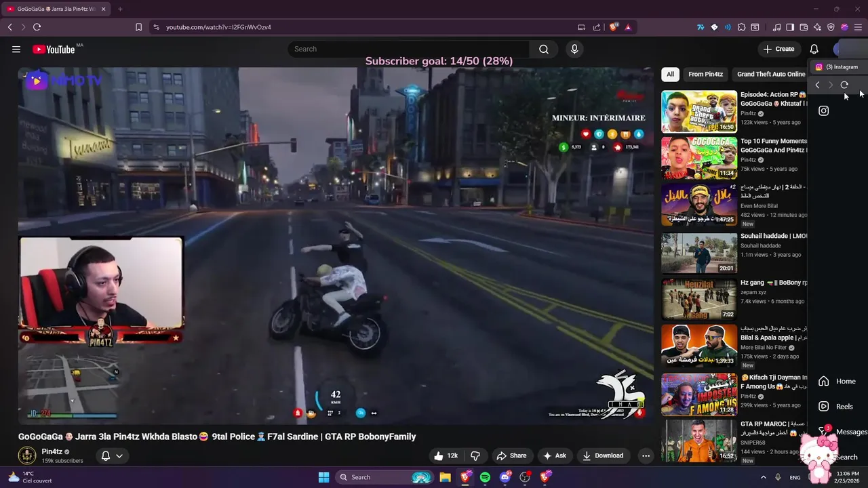Open the Bilal & Apala apple thumbnail

pyautogui.click(x=699, y=346)
